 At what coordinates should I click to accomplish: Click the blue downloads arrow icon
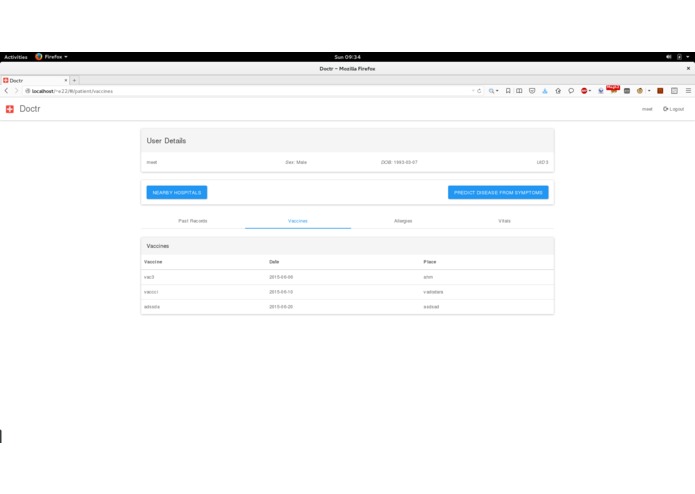point(545,91)
